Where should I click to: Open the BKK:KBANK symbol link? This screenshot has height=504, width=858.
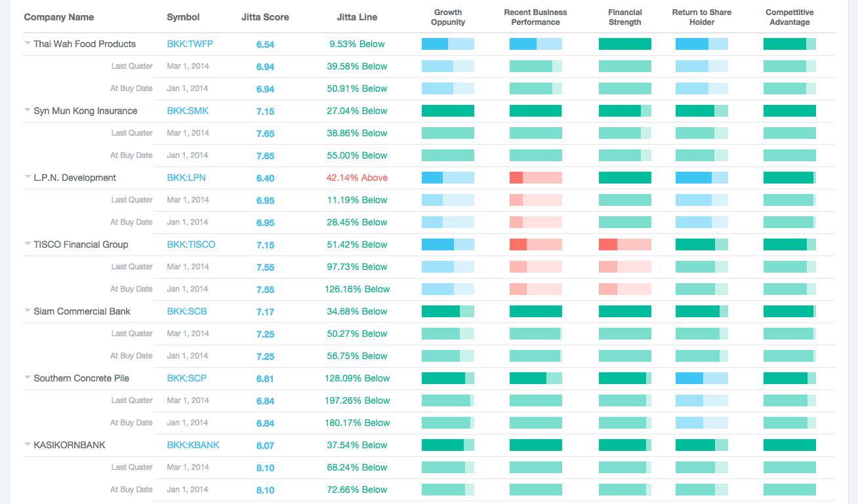click(193, 445)
